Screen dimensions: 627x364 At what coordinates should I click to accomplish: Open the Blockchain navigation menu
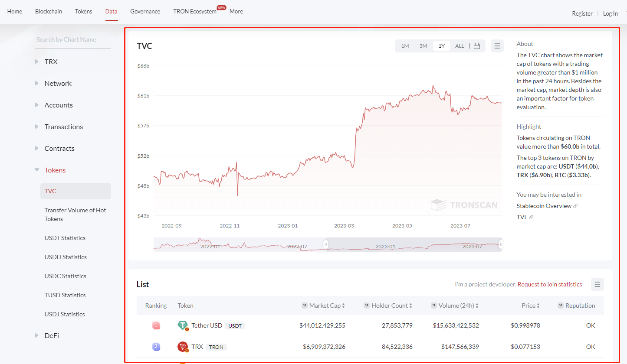49,11
